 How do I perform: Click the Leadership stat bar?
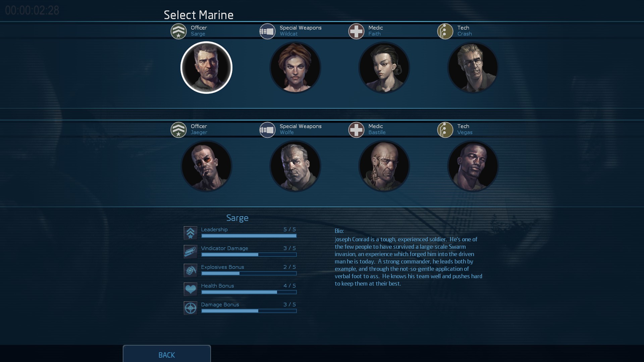[249, 236]
